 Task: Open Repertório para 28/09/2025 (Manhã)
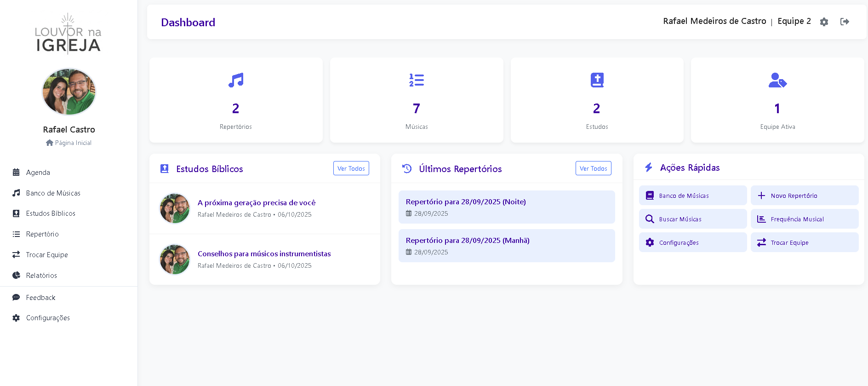pyautogui.click(x=507, y=246)
